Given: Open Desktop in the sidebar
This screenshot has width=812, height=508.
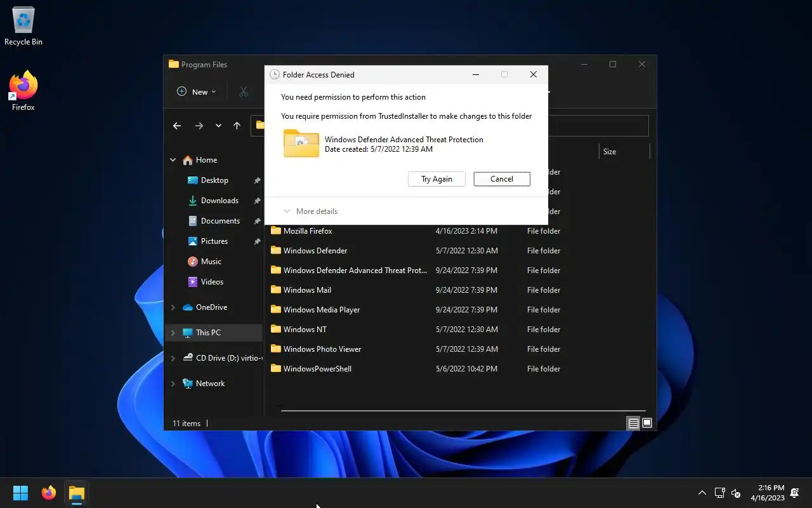Looking at the screenshot, I should coord(214,180).
